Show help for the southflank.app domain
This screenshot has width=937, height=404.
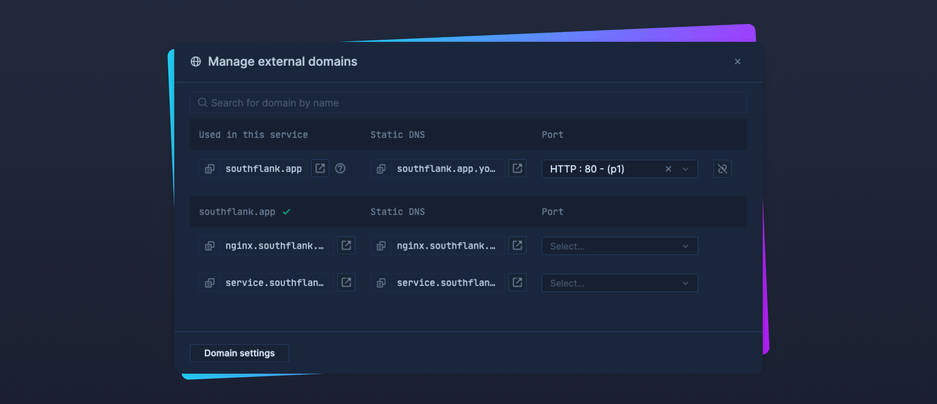340,169
